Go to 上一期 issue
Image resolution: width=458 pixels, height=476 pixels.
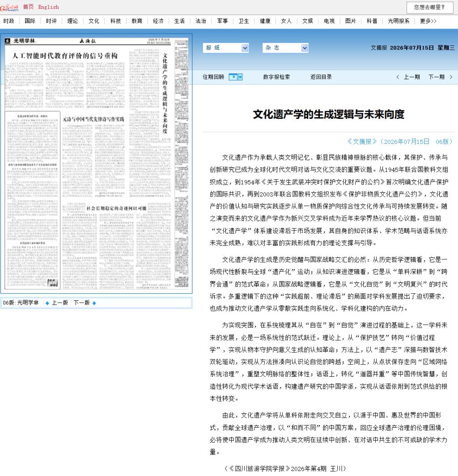click(412, 77)
